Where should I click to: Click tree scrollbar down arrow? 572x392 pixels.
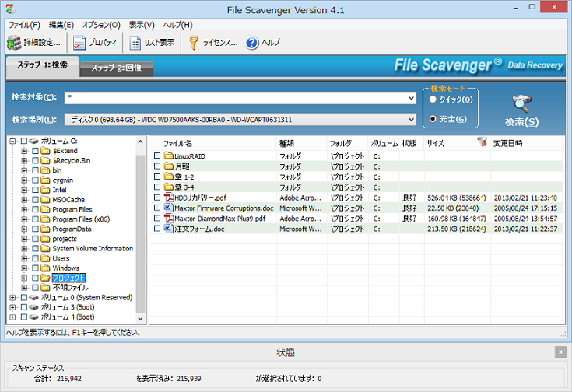click(140, 318)
